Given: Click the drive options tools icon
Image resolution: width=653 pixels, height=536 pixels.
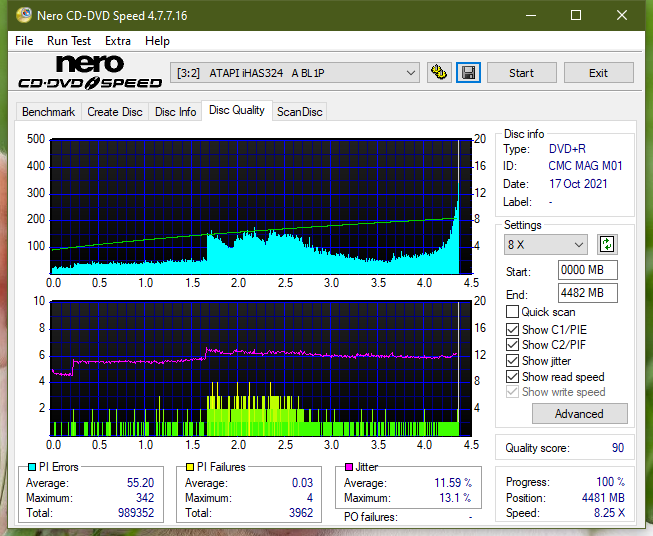Looking at the screenshot, I should pyautogui.click(x=439, y=73).
